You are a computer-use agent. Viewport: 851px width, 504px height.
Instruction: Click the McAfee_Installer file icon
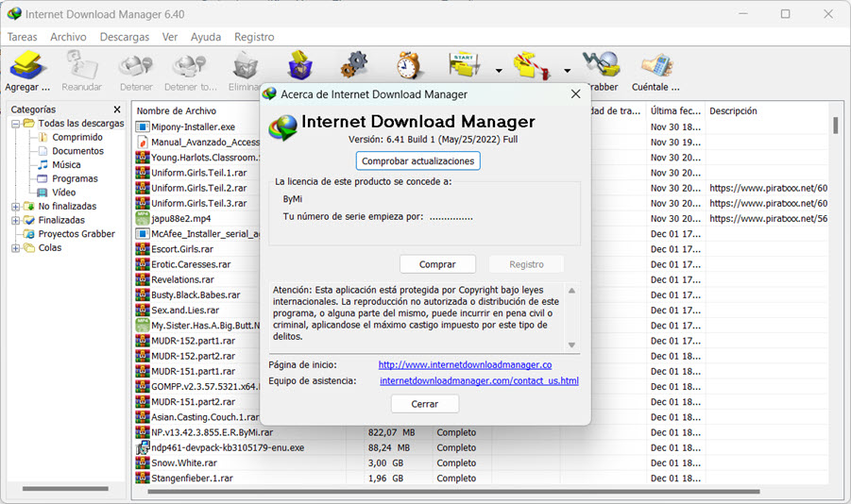(143, 234)
